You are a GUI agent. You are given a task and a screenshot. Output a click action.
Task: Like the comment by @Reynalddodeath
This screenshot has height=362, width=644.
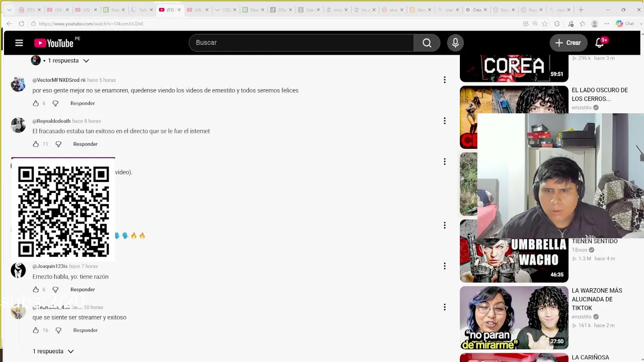coord(36,144)
